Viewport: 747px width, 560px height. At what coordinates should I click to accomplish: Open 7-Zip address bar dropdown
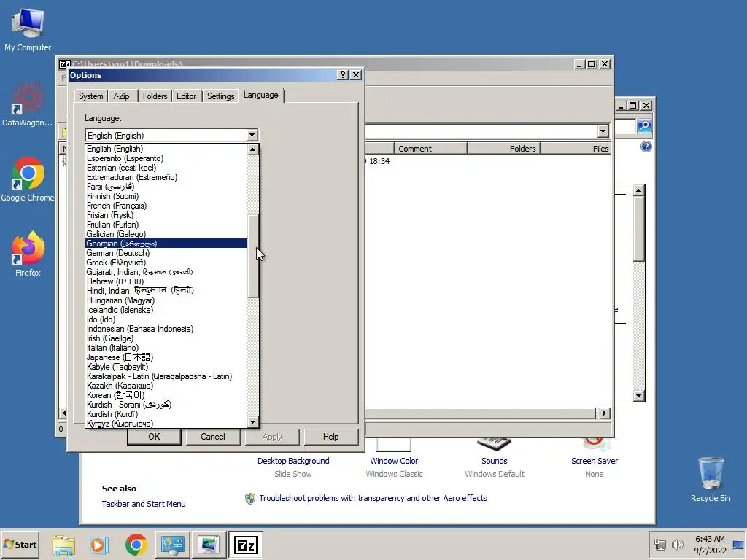tap(603, 131)
